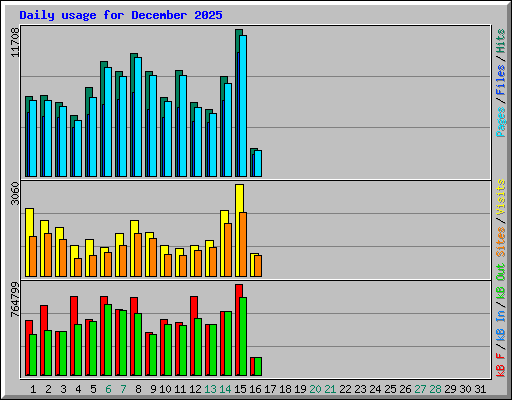Click the orange sites bar for day 4

point(78,267)
